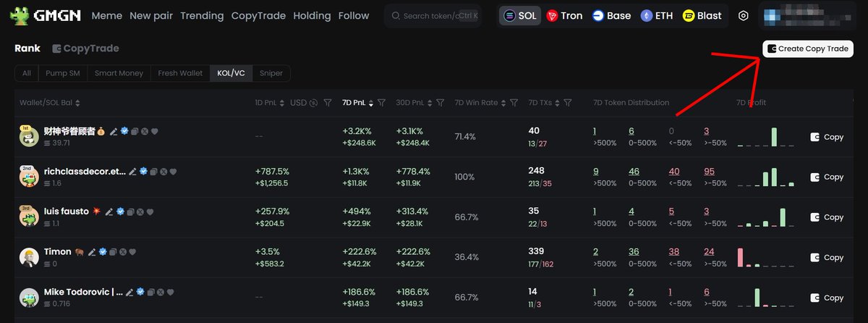
Task: Click Create Copy Trade button
Action: click(x=808, y=49)
